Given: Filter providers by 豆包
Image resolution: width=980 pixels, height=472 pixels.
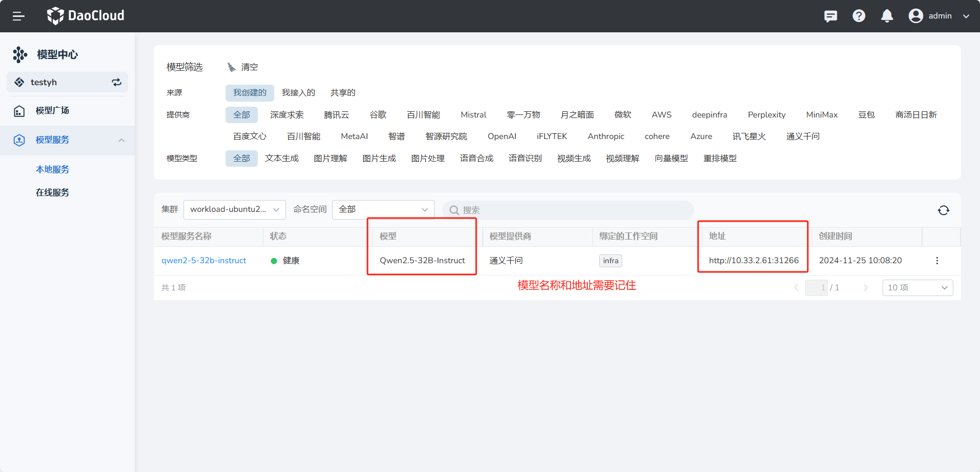Looking at the screenshot, I should 866,115.
